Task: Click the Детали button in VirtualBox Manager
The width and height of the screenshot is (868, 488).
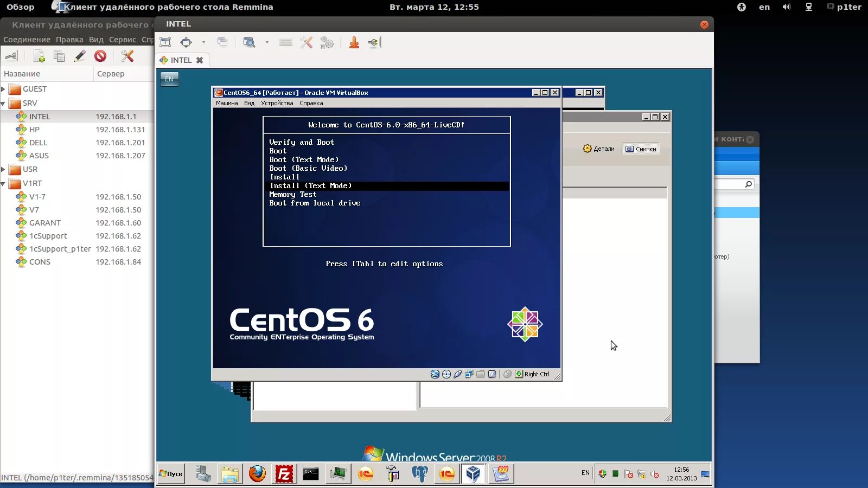Action: (599, 149)
